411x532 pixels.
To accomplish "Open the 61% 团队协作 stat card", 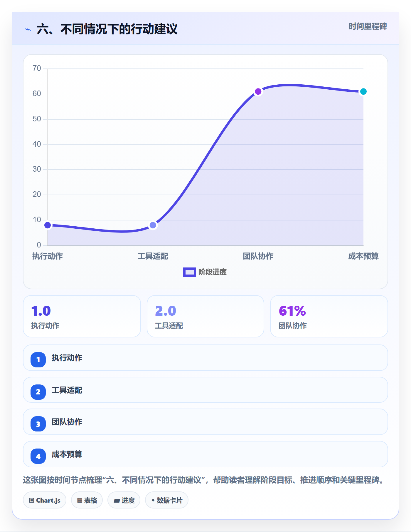I will point(329,316).
